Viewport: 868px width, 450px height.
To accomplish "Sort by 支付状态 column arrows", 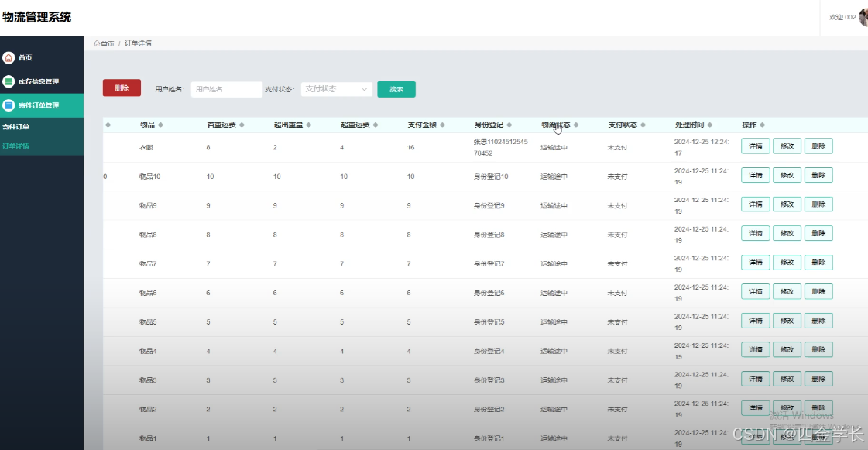I will [643, 125].
